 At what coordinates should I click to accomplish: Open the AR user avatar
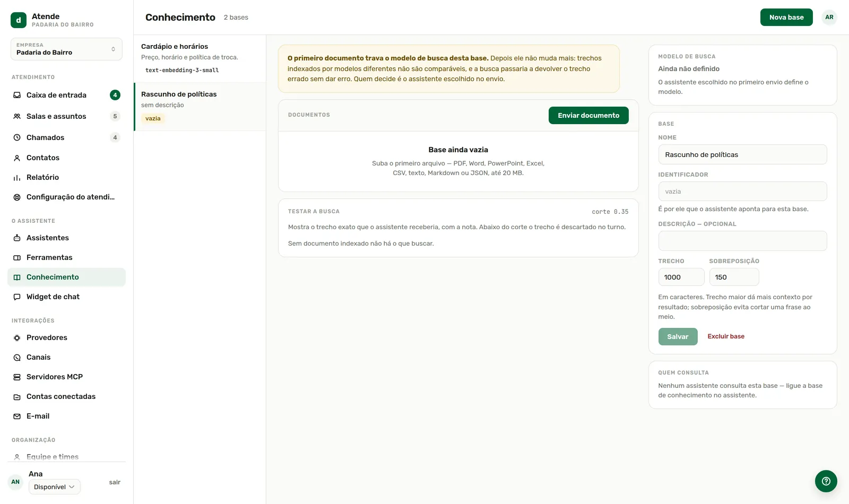[x=829, y=17]
